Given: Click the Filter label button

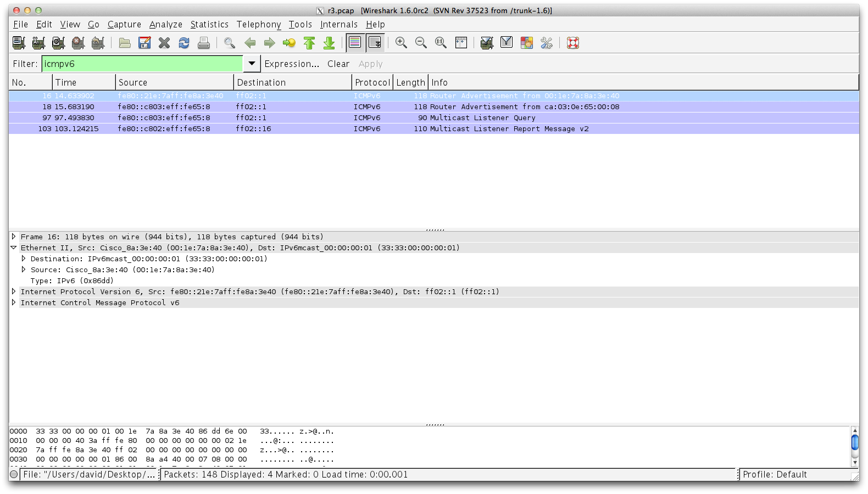Looking at the screenshot, I should click(25, 64).
